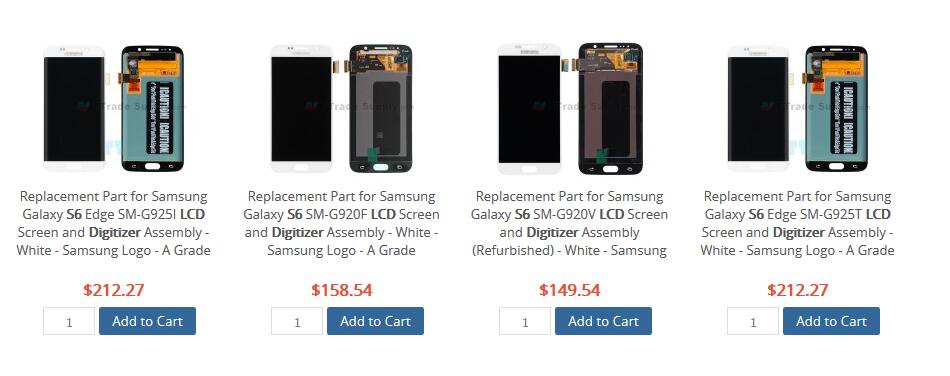The height and width of the screenshot is (376, 950).
Task: Focus the quantity field for the SM-G920V item
Action: pyautogui.click(x=525, y=321)
